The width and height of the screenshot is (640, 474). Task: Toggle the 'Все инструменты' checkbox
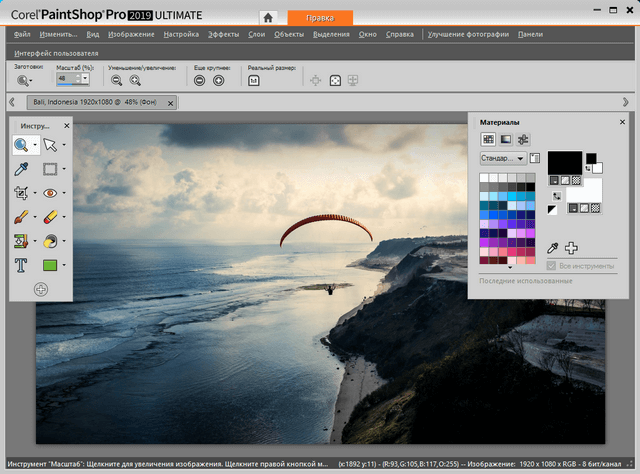(x=551, y=265)
